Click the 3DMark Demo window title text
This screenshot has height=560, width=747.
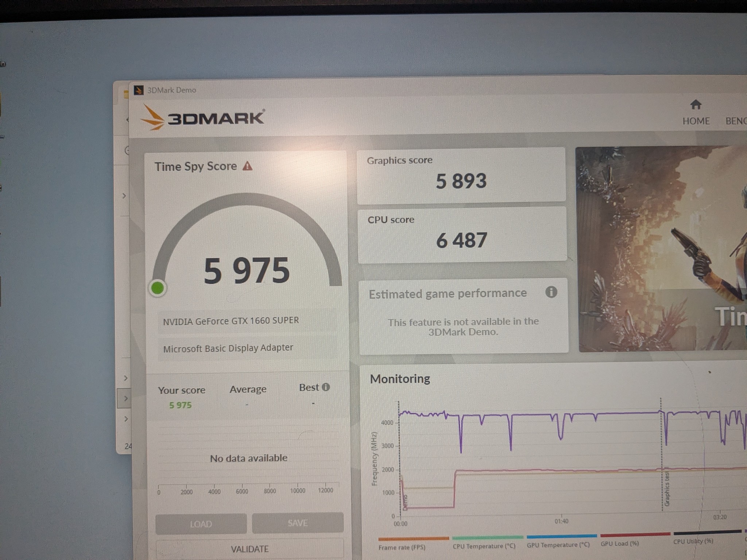click(x=171, y=90)
